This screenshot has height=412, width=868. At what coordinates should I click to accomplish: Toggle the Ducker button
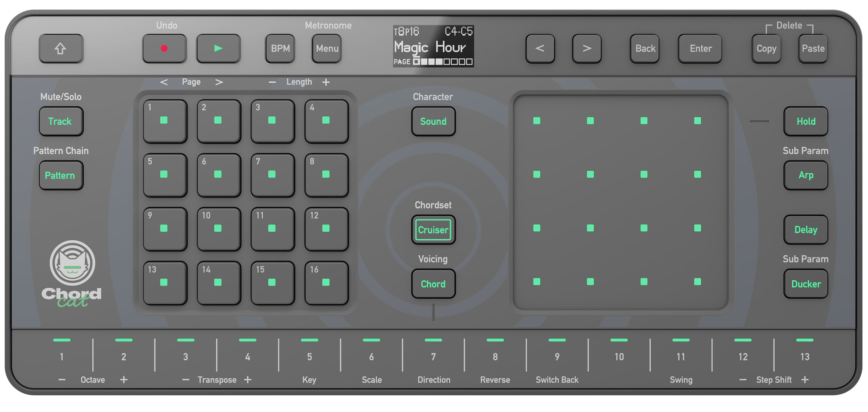(806, 284)
